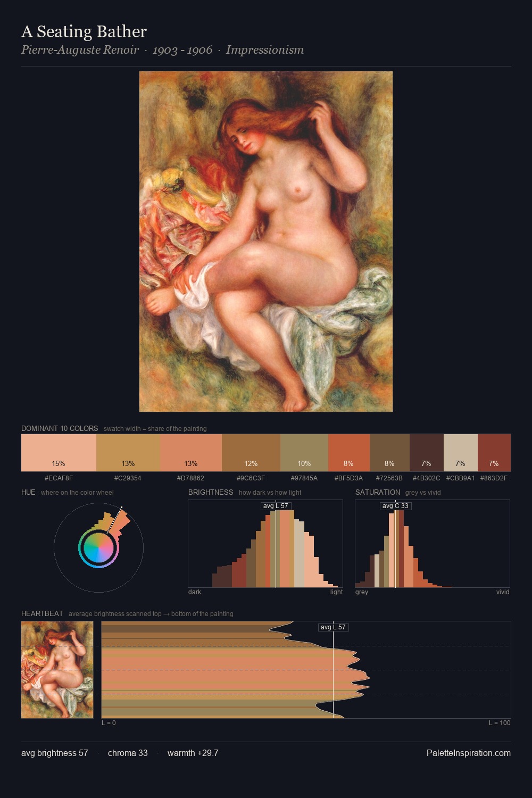The width and height of the screenshot is (532, 798).
Task: Click hex code text '#D78862'
Action: coord(190,478)
